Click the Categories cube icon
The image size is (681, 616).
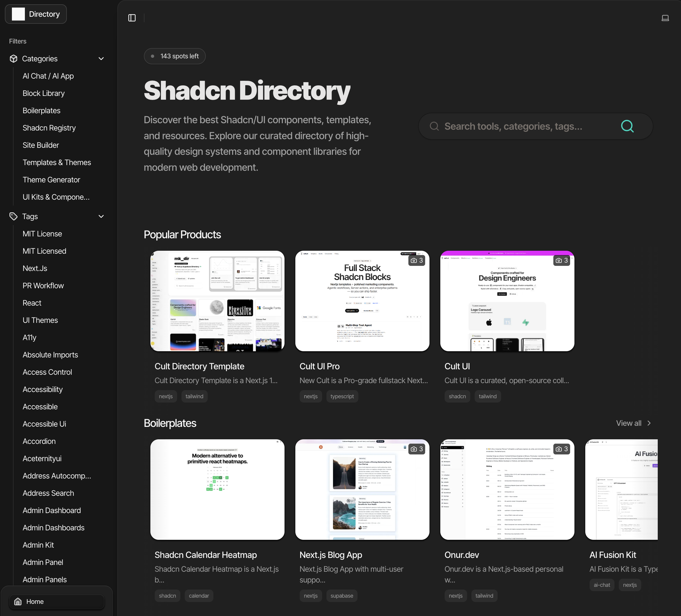pos(14,59)
